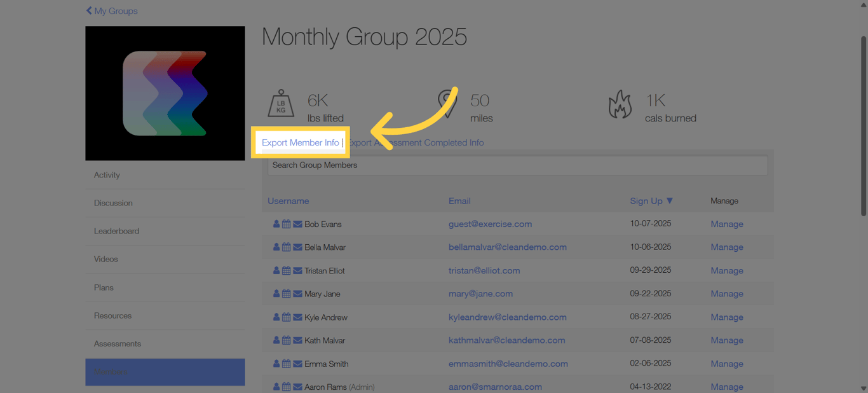Click the group logo thumbnail
868x393 pixels.
click(165, 93)
